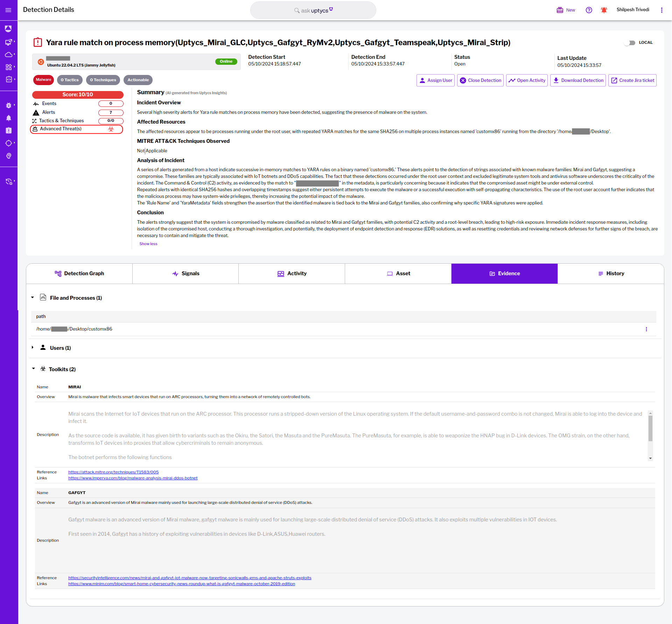Switch to the Detection Graph tab
672x624 pixels.
pos(79,273)
